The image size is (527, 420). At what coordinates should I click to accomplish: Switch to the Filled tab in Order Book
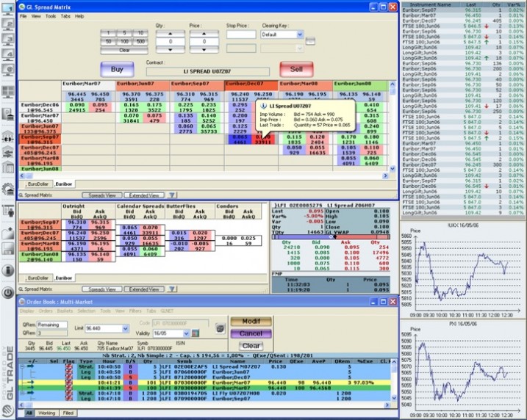tap(68, 413)
